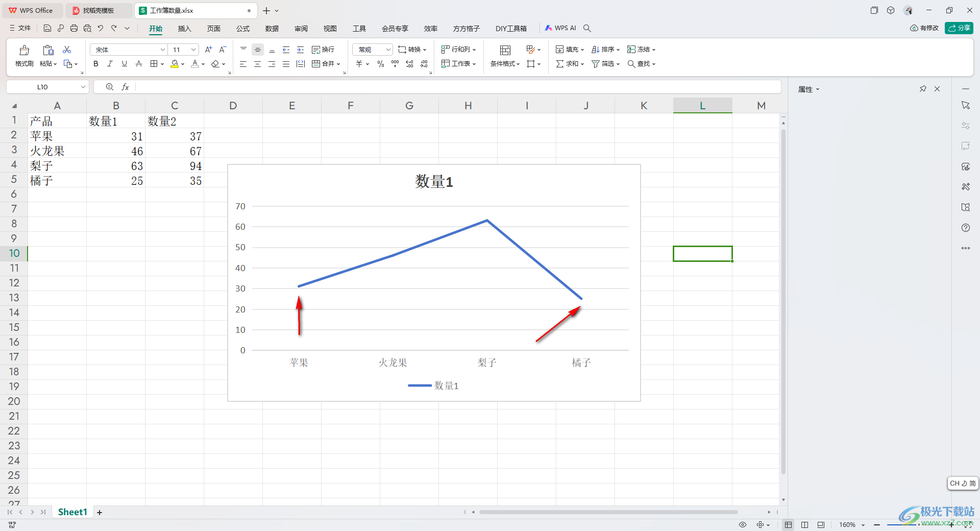The width and height of the screenshot is (980, 531).
Task: Click the Decrease decimal places icon
Action: pyautogui.click(x=424, y=64)
